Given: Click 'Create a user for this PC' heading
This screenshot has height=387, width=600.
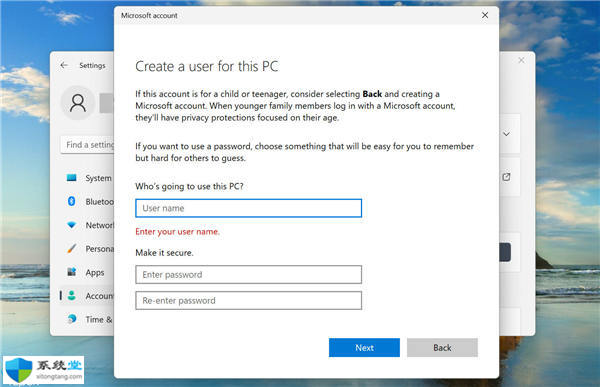Looking at the screenshot, I should (207, 67).
